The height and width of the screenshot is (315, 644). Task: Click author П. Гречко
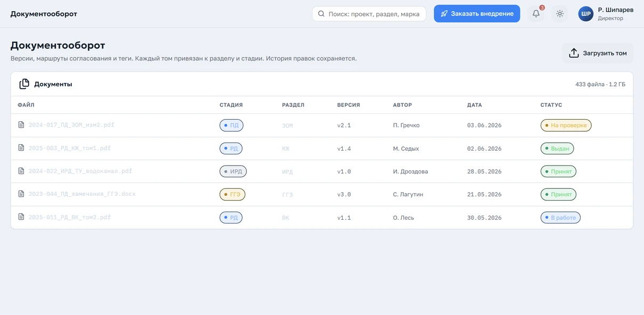pyautogui.click(x=406, y=126)
